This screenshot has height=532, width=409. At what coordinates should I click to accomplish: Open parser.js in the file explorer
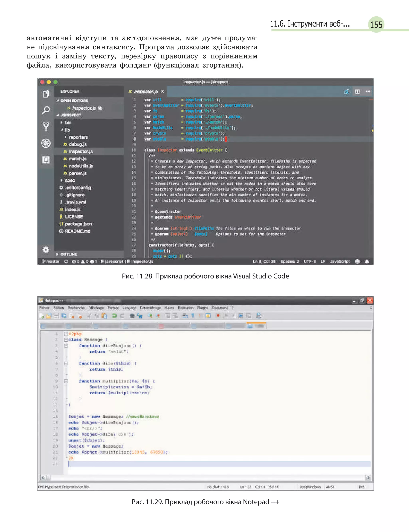pyautogui.click(x=77, y=173)
